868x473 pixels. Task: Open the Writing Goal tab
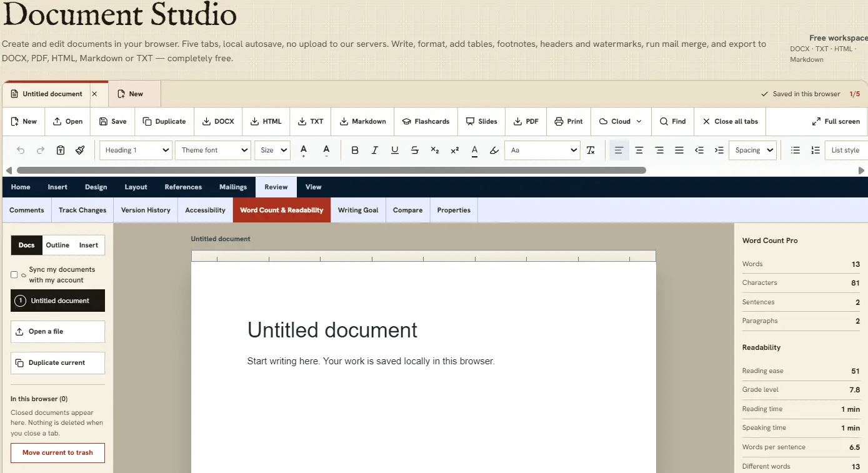click(358, 210)
